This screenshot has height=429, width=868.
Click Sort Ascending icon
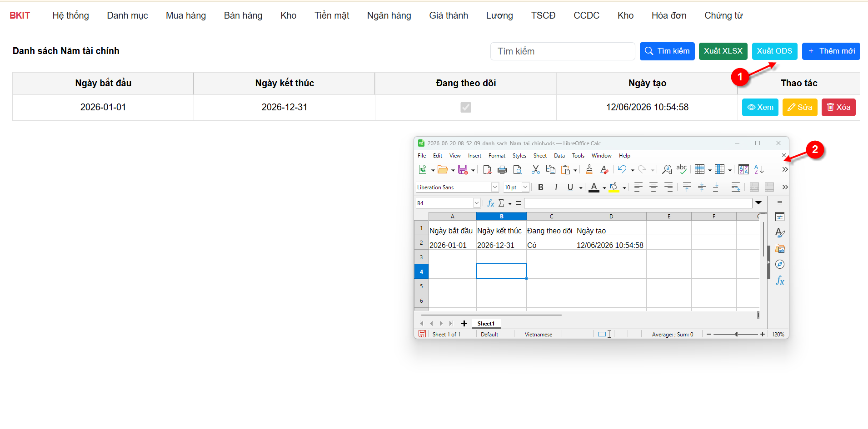[759, 170]
